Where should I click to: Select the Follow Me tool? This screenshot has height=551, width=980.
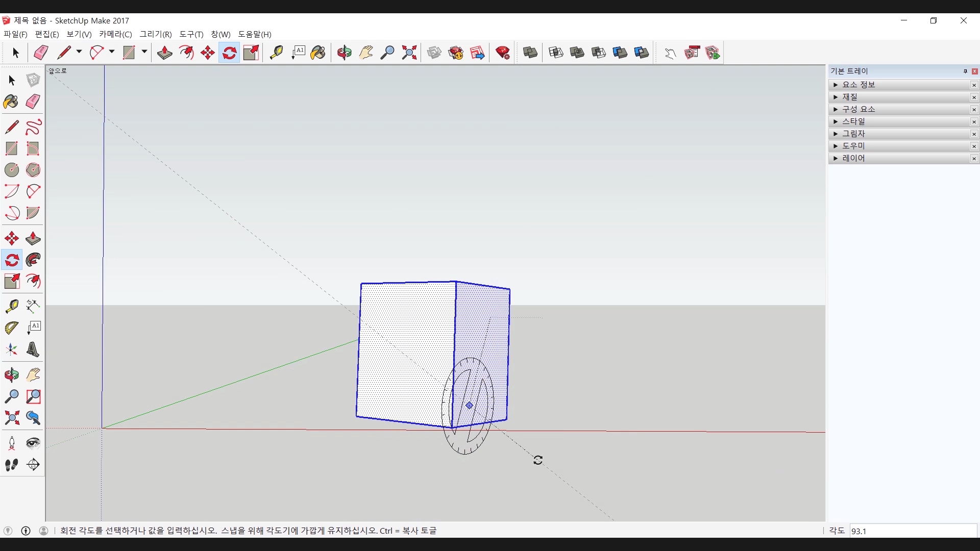tap(33, 260)
